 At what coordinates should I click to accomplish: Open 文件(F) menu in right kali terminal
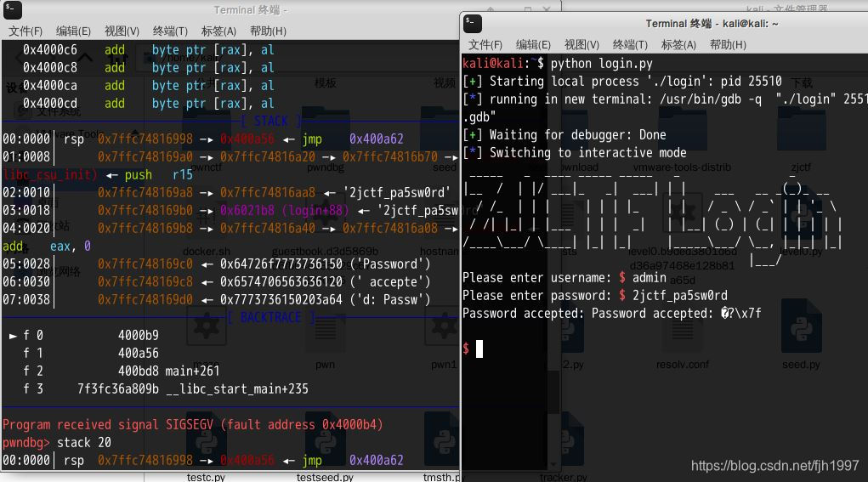pyautogui.click(x=485, y=44)
